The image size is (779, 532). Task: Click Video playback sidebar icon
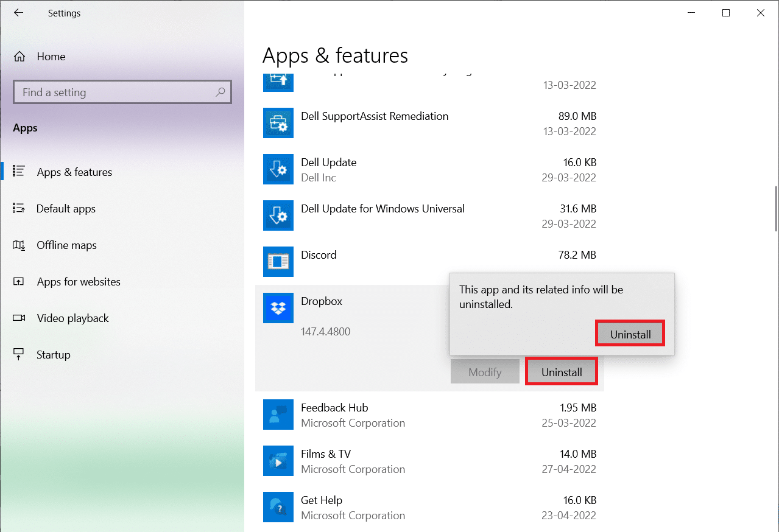(18, 318)
